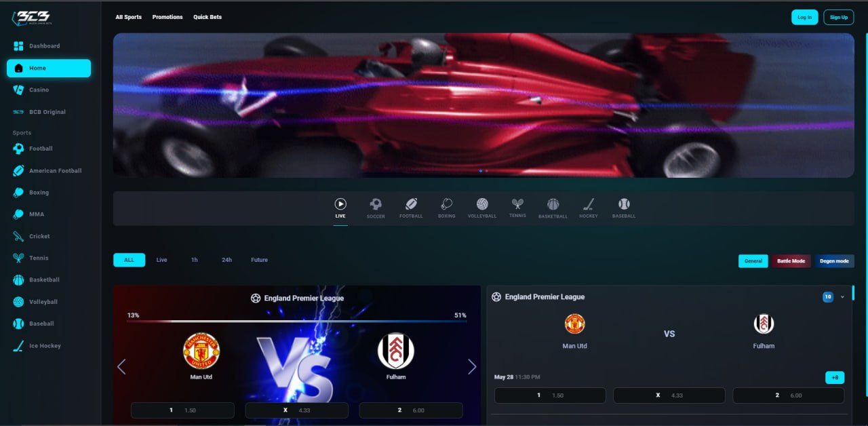Open the Soccer category icon

pos(376,204)
